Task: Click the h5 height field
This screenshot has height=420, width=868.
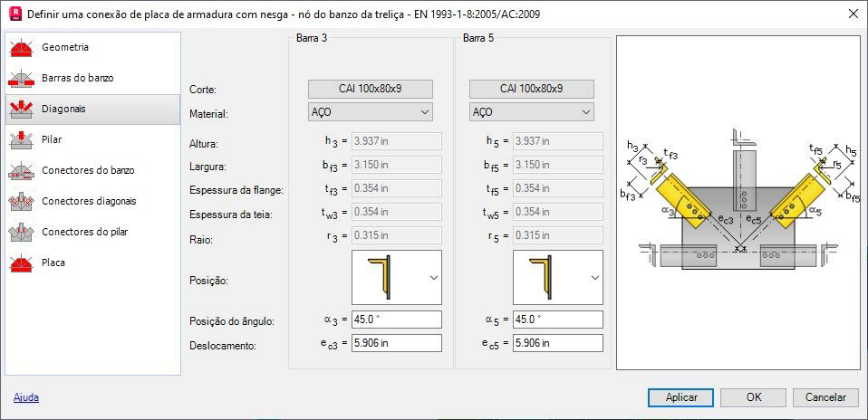Action: [x=558, y=141]
